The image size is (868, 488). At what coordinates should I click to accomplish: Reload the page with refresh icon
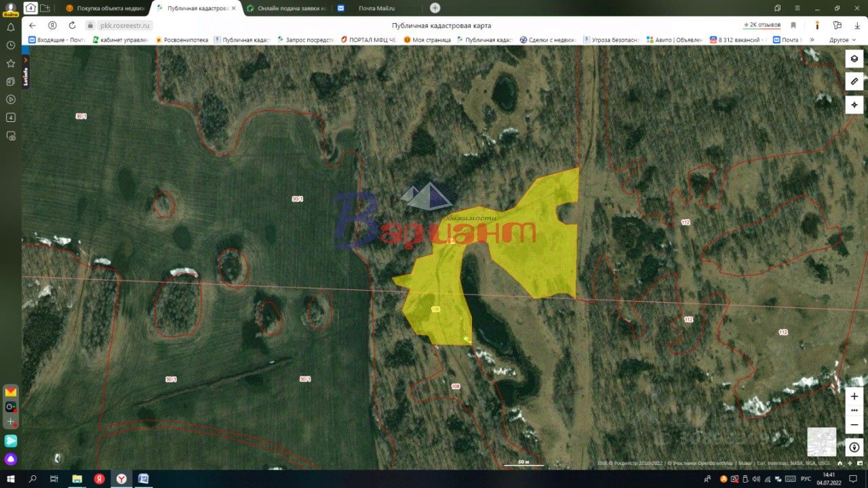73,25
